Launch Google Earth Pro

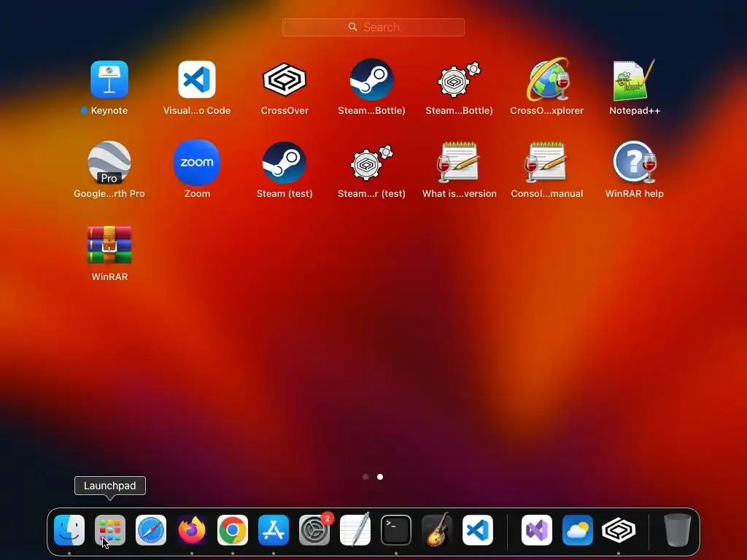pyautogui.click(x=109, y=163)
